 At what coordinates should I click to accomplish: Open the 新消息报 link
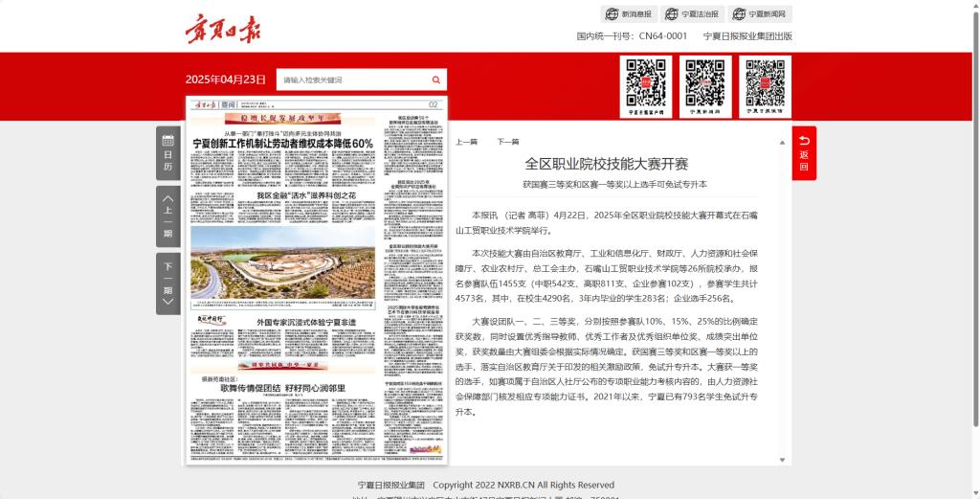coord(628,14)
